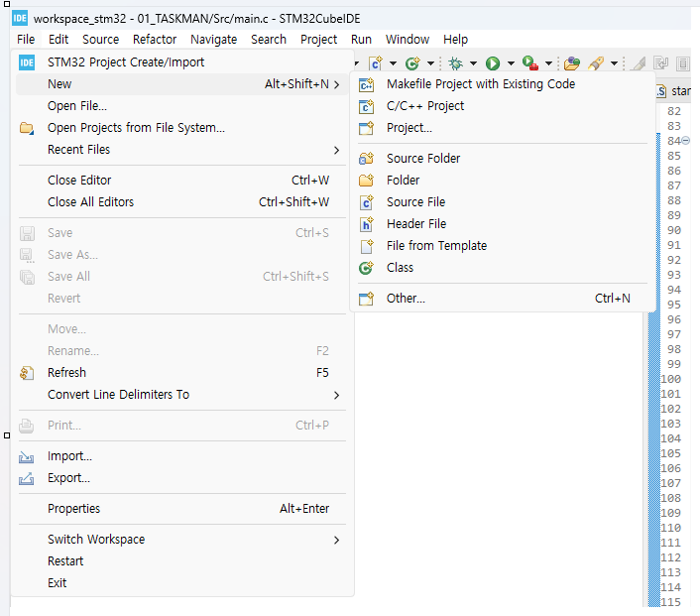Choose Close All Editors
Screen dimensions: 700x616
click(181, 202)
